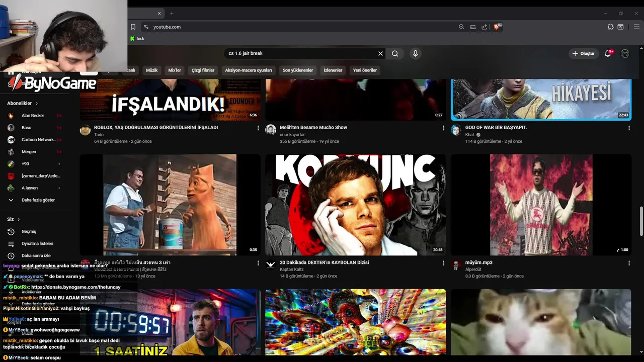Select the Müzik filter chip
The image size is (644, 362).
pos(152,70)
